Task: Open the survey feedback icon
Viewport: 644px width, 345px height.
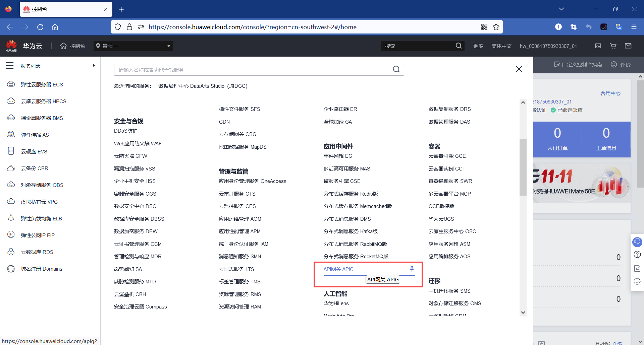Action: (637, 268)
